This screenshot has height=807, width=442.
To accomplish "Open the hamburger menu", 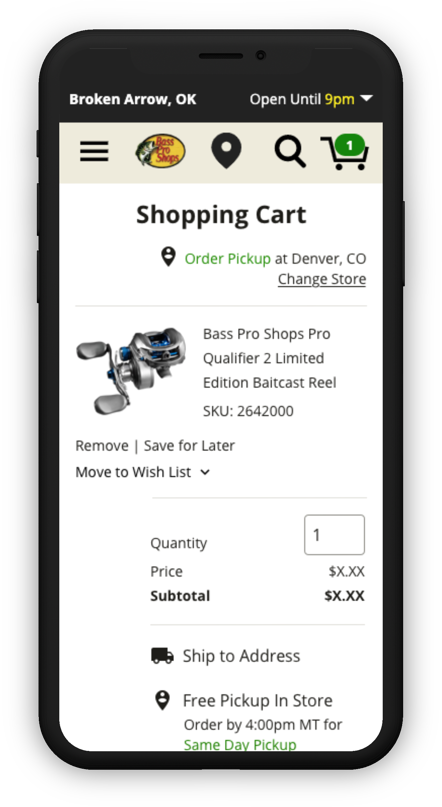I will point(94,151).
